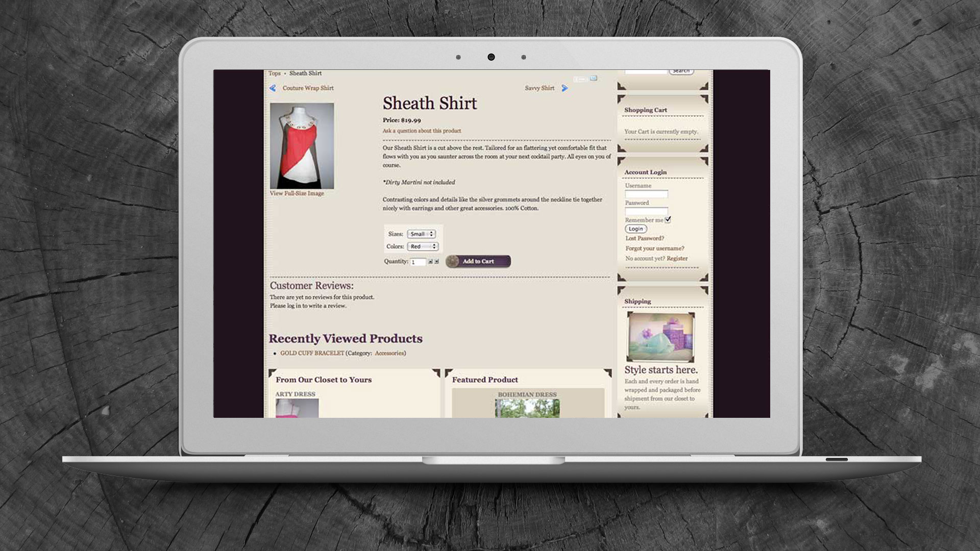
Task: Open the Gold Cuff Bracelet link
Action: [312, 353]
